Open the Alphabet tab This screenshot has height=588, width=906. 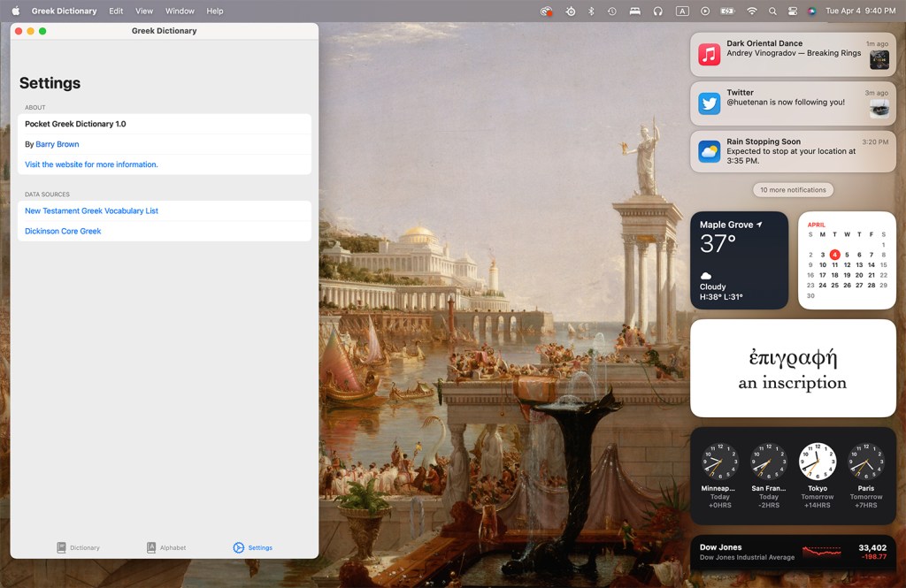click(x=166, y=547)
